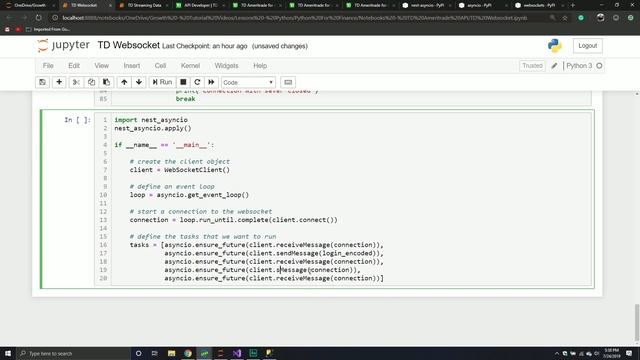Click the Python logo icon

click(x=555, y=46)
